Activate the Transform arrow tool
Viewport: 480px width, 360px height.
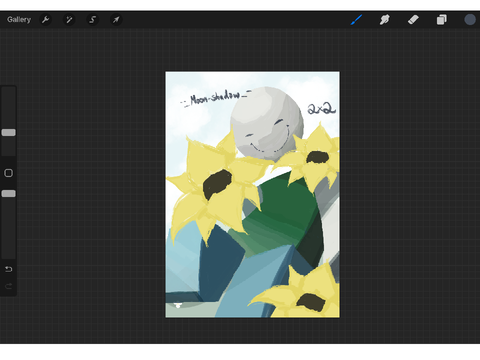pos(116,20)
